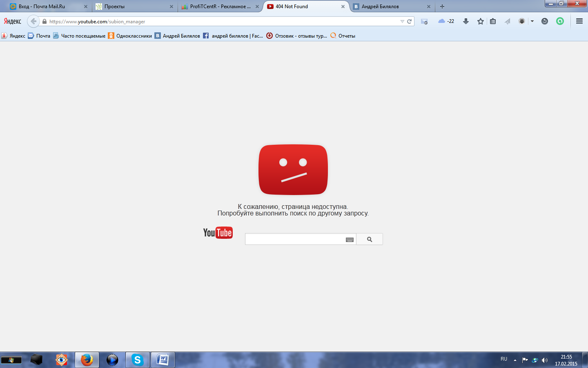Close the Mail.Ru tab
Viewport: 588px width, 368px height.
(86, 7)
